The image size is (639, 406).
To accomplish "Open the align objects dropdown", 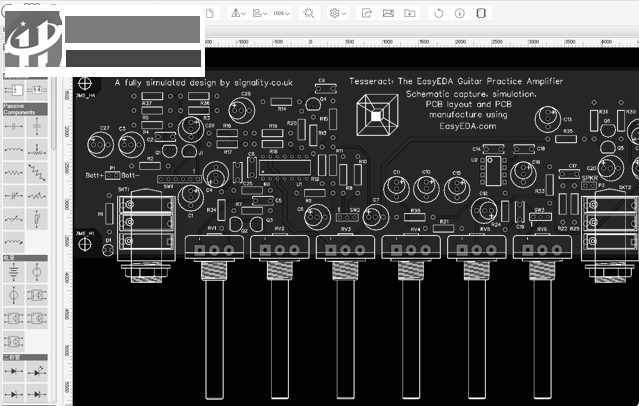I will [260, 13].
